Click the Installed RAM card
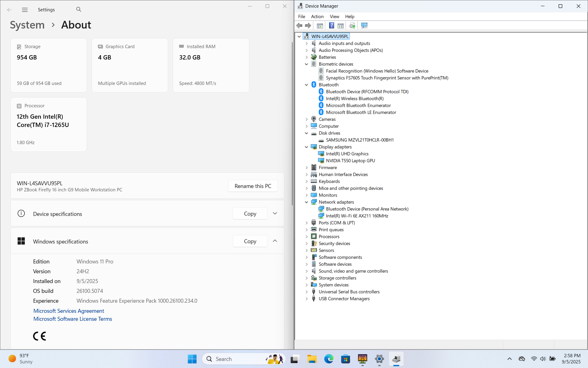Image resolution: width=588 pixels, height=368 pixels. click(x=211, y=65)
